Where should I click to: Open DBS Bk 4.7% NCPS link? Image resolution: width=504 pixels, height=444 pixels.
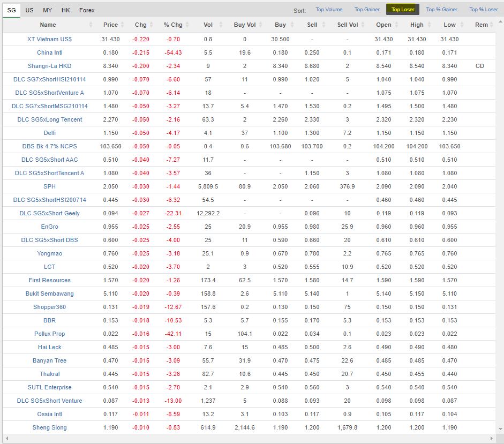pos(49,146)
